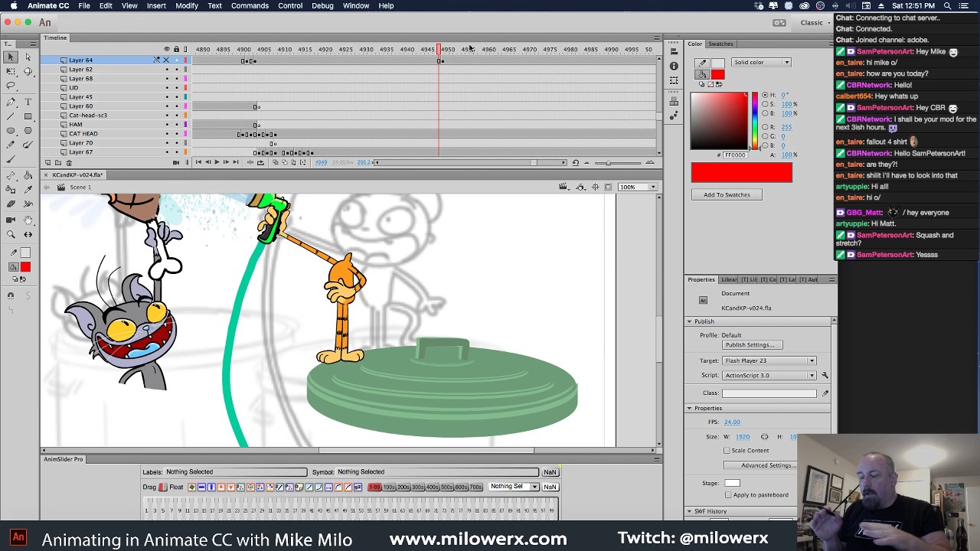
Task: Click the Delete layer trash icon
Action: [x=68, y=162]
